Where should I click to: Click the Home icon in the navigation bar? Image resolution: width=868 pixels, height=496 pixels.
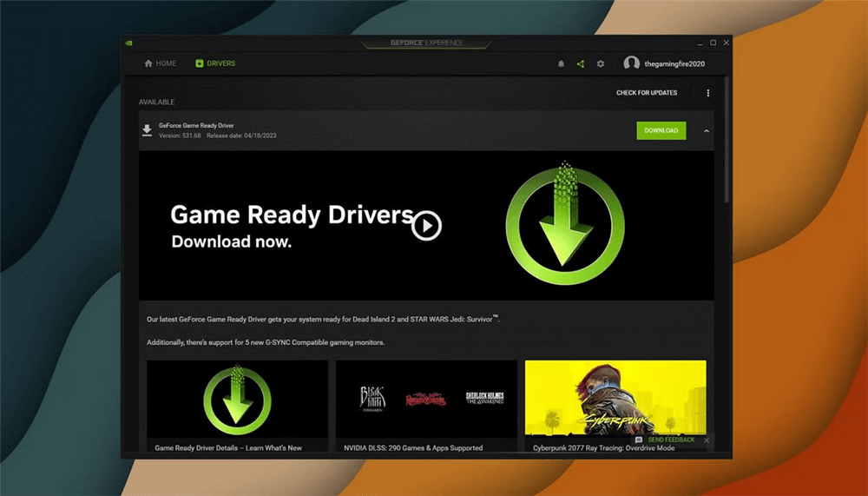[148, 63]
